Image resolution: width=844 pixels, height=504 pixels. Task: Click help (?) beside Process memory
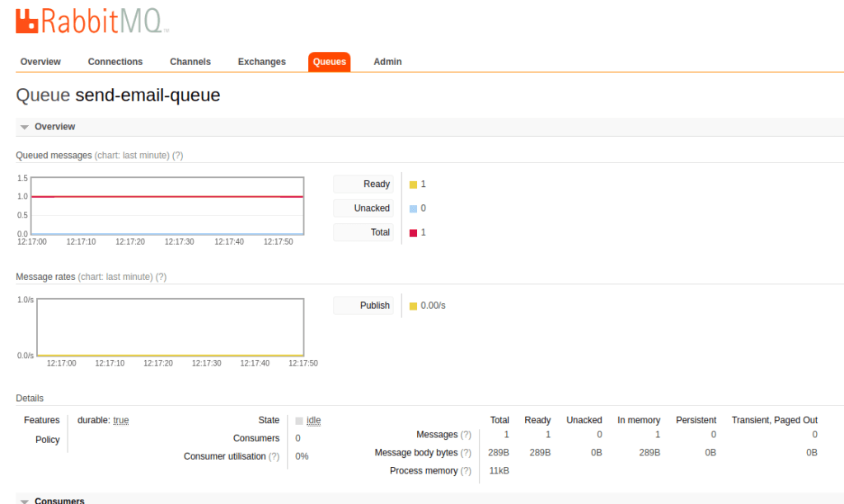466,471
